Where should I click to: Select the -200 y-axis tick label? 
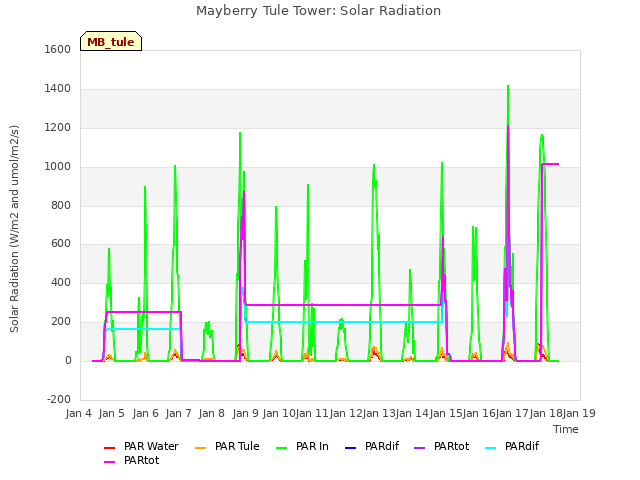pyautogui.click(x=59, y=399)
